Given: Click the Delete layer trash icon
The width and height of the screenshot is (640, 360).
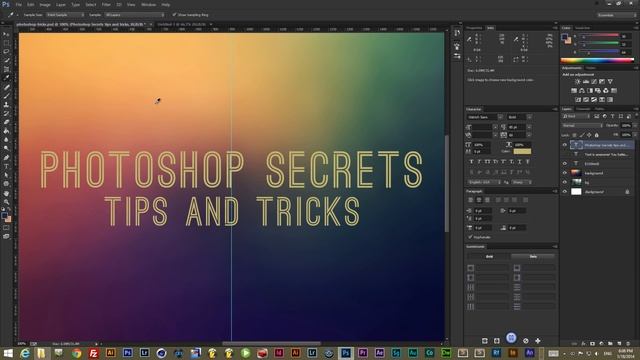Looking at the screenshot, I should pos(628,344).
